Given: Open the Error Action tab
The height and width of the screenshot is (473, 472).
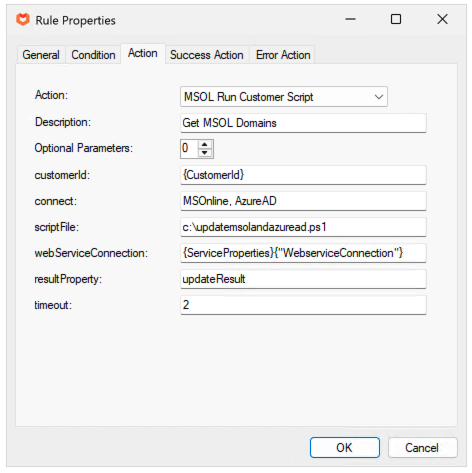Looking at the screenshot, I should coord(283,55).
